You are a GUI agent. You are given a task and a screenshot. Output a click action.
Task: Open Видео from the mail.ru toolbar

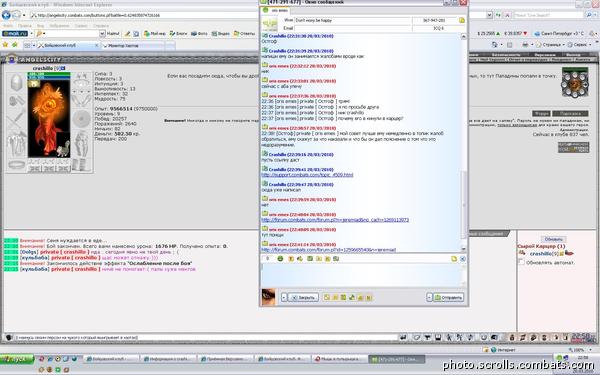221,34
